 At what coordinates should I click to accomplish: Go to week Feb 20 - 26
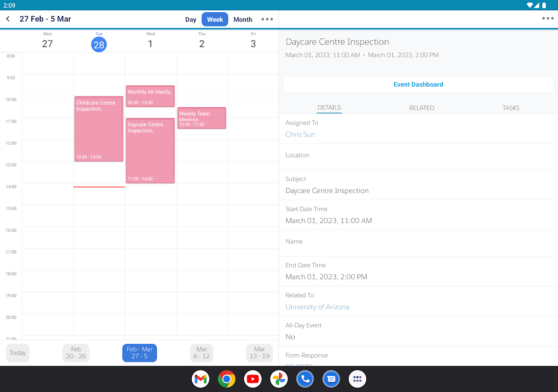tap(76, 353)
